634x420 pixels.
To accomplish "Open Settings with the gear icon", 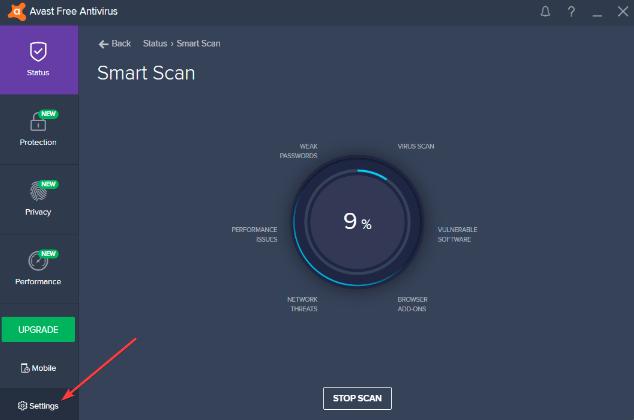I will coord(38,405).
